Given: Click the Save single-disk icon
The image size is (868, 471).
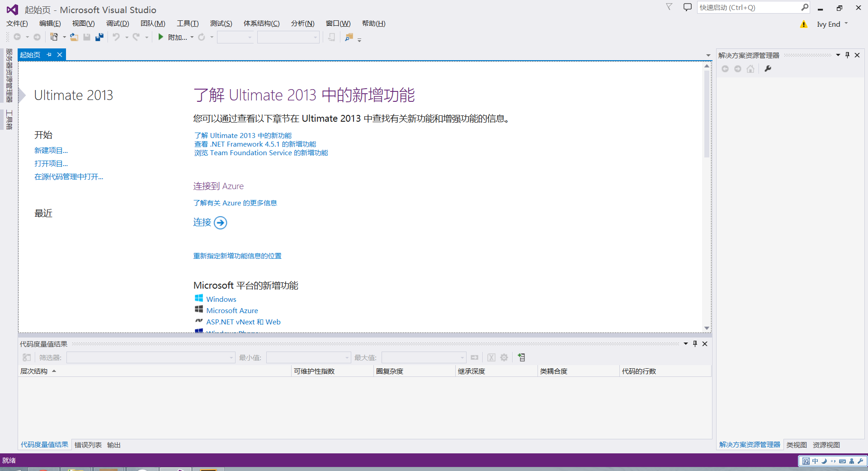Looking at the screenshot, I should pyautogui.click(x=87, y=37).
